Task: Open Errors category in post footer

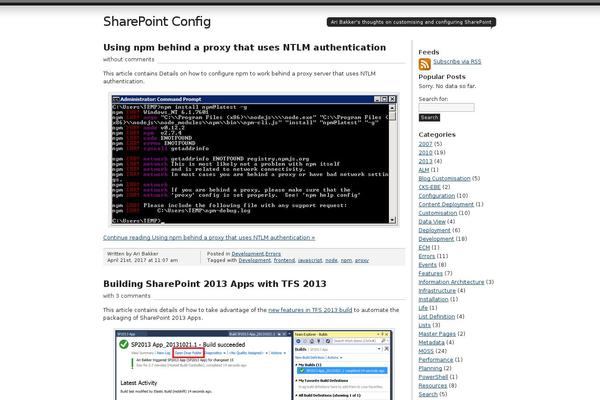Action: tap(273, 254)
